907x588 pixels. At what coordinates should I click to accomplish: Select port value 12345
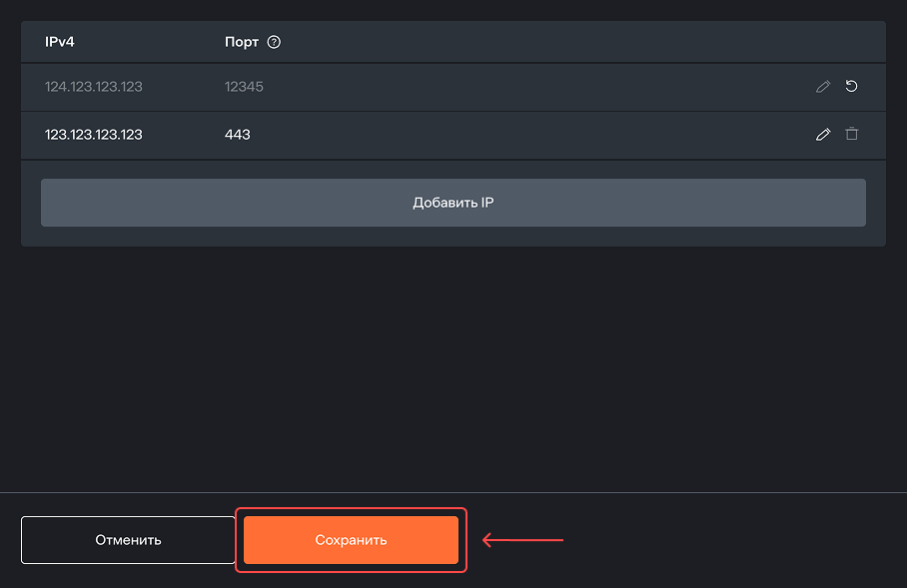click(244, 87)
